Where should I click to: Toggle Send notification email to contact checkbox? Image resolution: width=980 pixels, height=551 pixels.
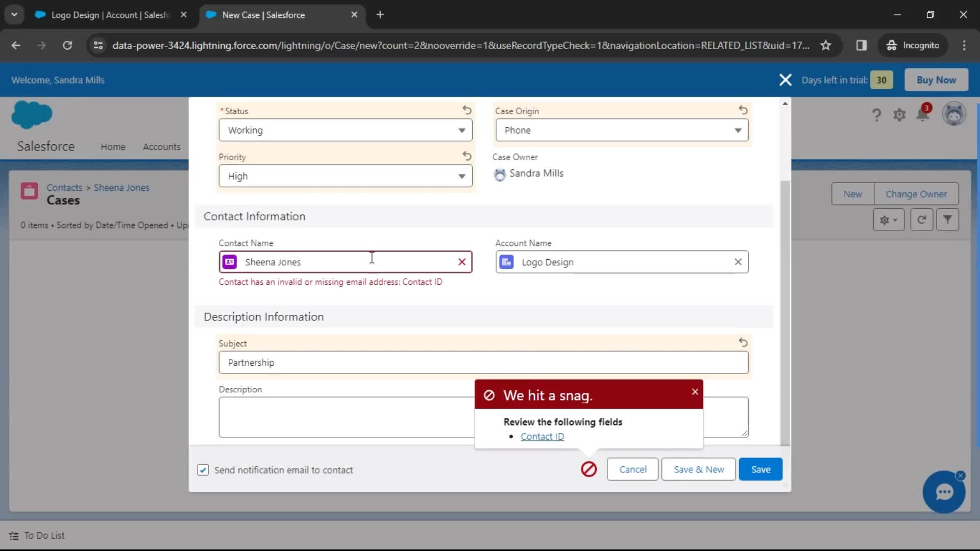tap(203, 470)
